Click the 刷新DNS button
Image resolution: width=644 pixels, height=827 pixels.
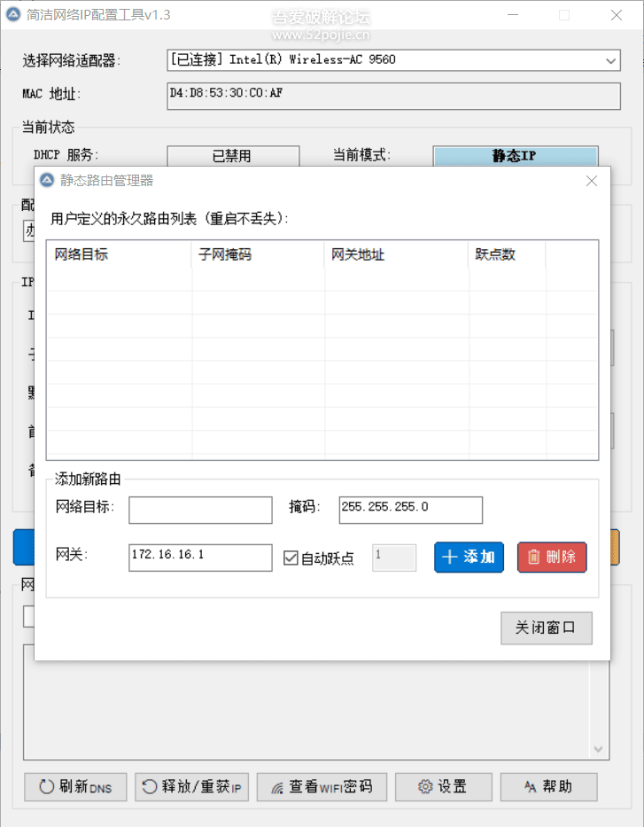coord(75,787)
